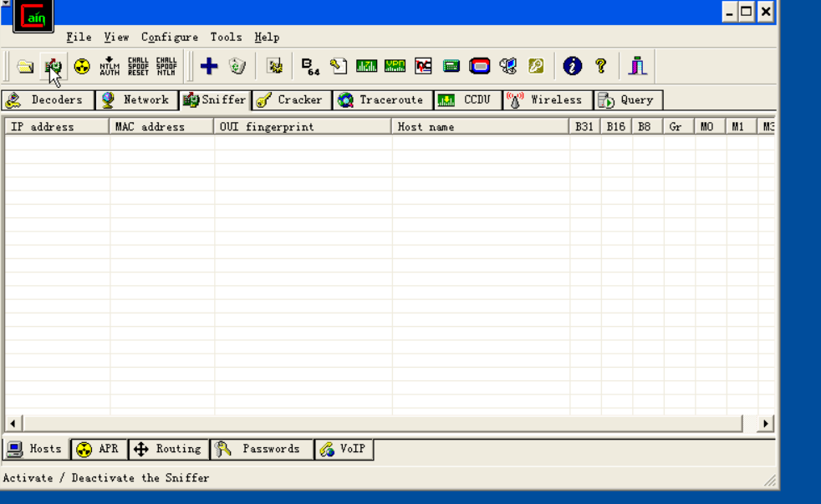821x504 pixels.
Task: Open the Access database password decoder icon
Action: pos(339,66)
